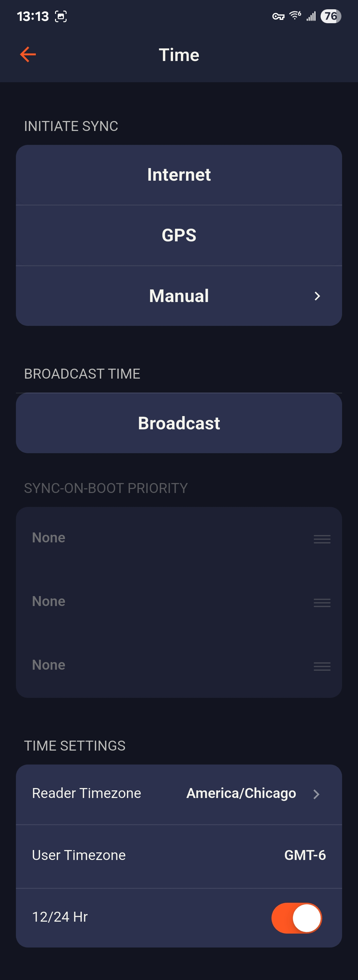Screen dimensions: 358x980
Task: Grab the second priority row drag handle
Action: point(322,602)
